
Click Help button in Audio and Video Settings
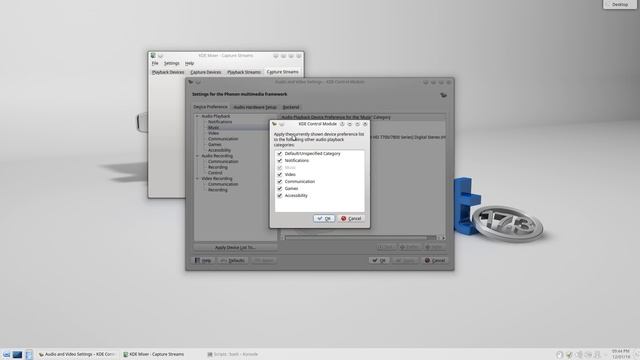203,260
